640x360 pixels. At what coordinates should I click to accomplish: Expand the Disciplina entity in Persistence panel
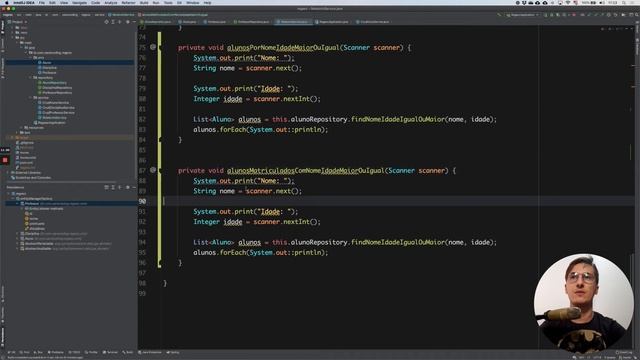coord(18,234)
